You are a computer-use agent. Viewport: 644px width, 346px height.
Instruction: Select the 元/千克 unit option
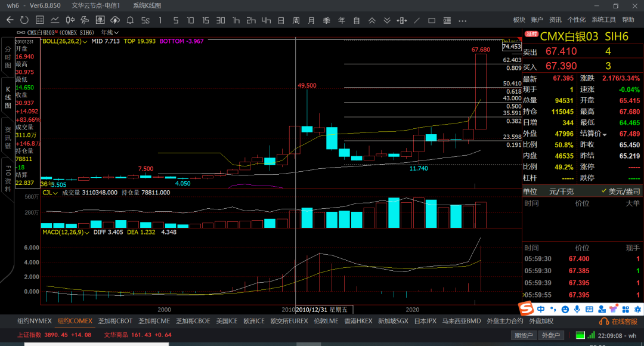[562, 191]
